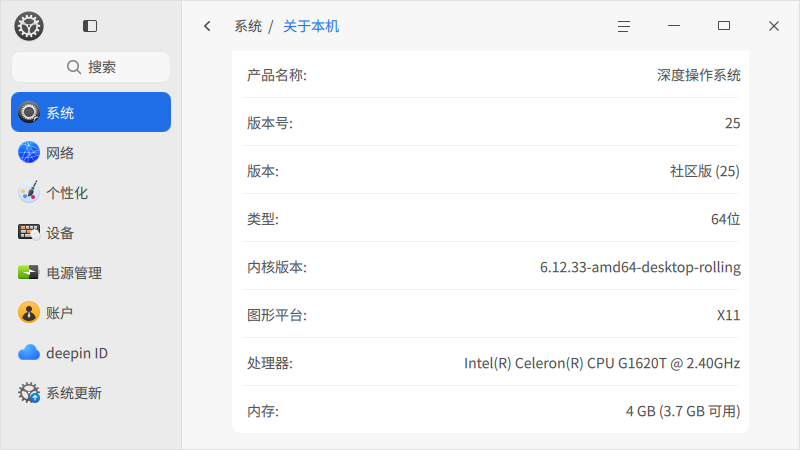Click the kernel value 6.12.33-amd64-desktop-rolling
The image size is (800, 450).
coord(640,267)
